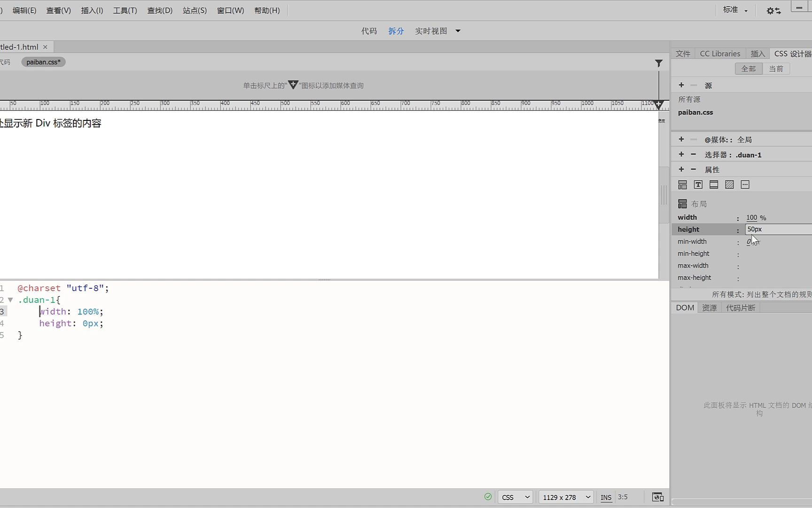Open the 站点(S) menu
This screenshot has height=508, width=812.
pos(195,10)
